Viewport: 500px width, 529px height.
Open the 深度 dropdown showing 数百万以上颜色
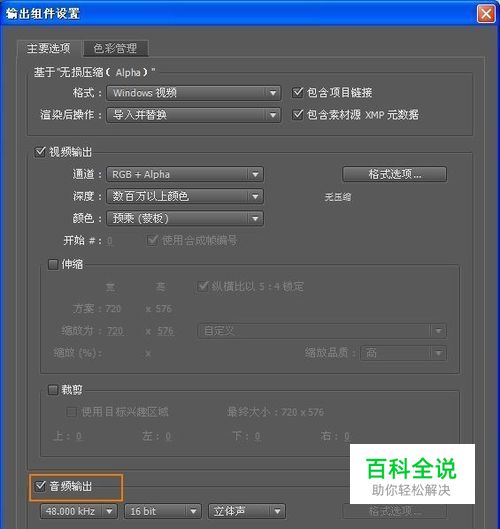point(185,196)
